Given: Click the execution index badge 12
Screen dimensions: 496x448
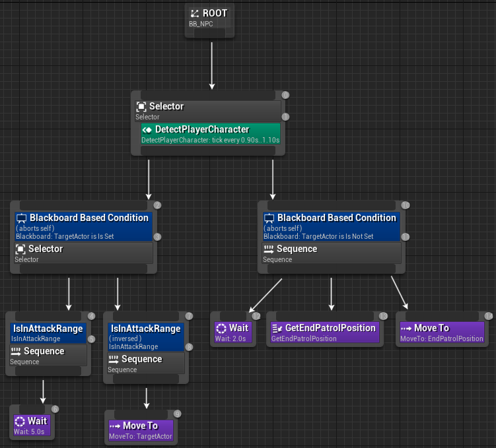Looking at the screenshot, I should tap(256, 316).
